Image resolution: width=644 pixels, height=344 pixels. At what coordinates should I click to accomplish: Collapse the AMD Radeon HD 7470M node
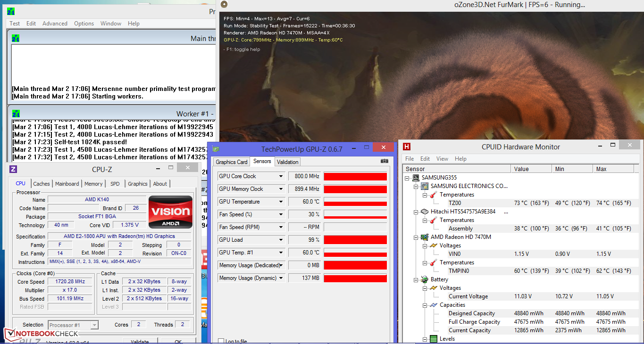point(416,237)
